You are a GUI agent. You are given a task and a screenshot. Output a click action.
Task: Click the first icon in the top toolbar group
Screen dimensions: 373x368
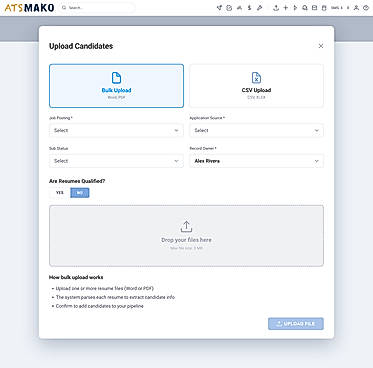[x=219, y=8]
